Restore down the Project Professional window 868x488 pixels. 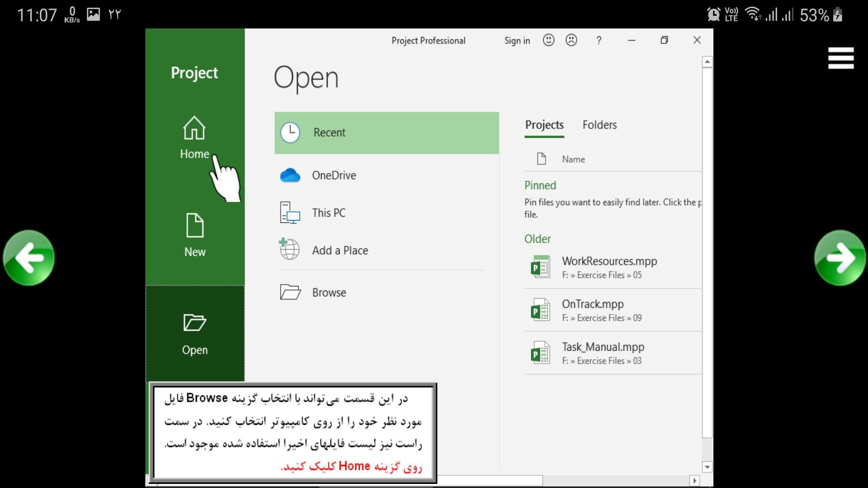click(664, 40)
